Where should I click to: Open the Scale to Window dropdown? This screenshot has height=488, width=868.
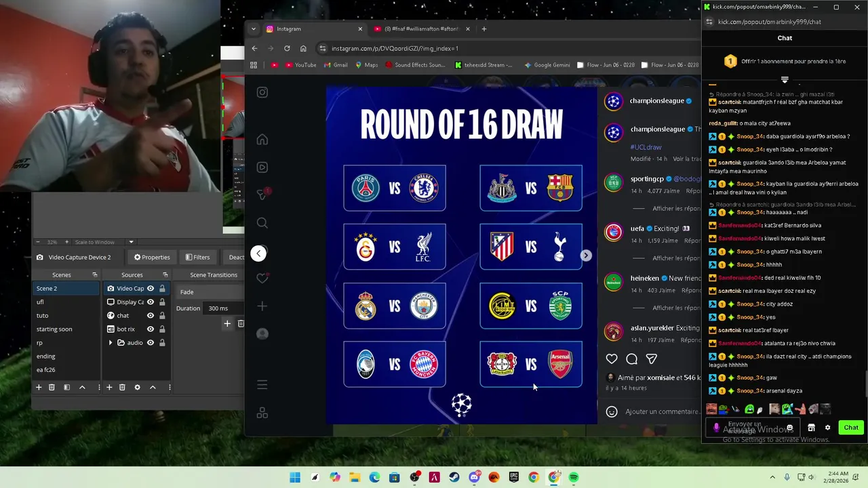click(x=131, y=242)
